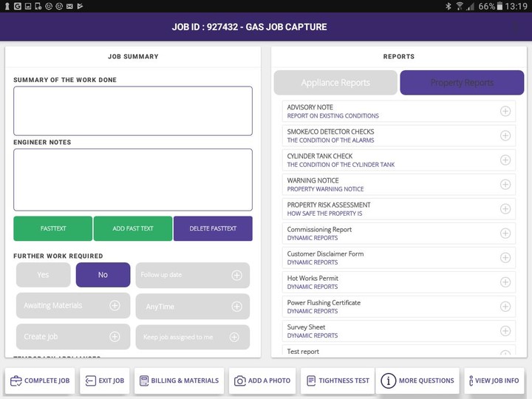
Task: Tap the COMPLETE JOB label
Action: 47,381
